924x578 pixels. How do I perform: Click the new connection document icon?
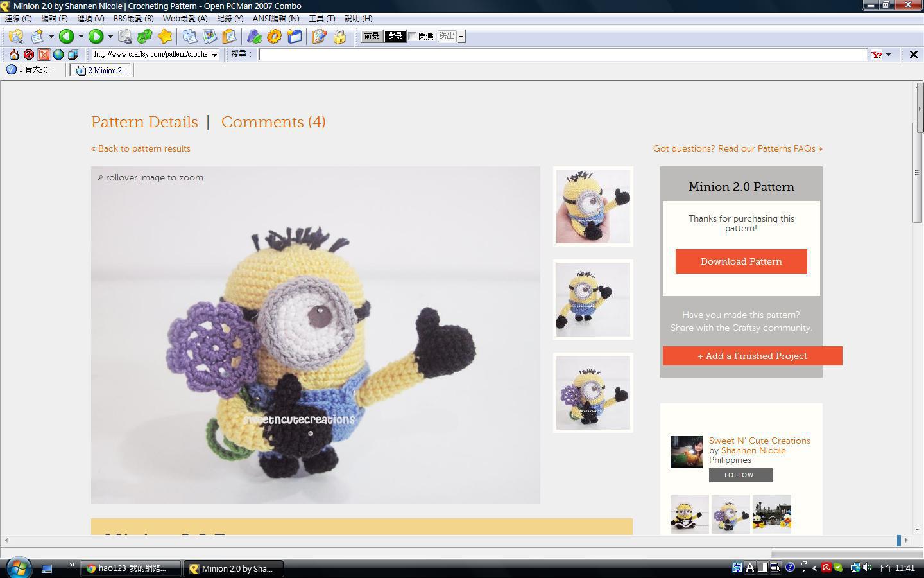pos(38,37)
